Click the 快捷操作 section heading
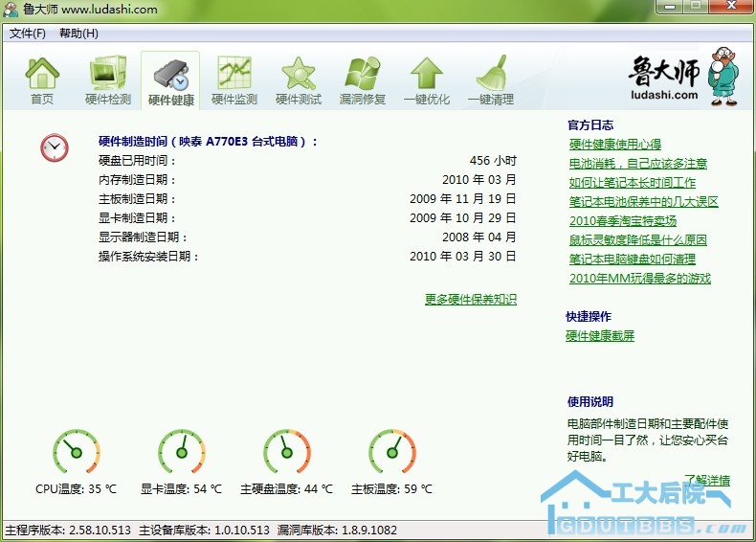 coord(589,317)
